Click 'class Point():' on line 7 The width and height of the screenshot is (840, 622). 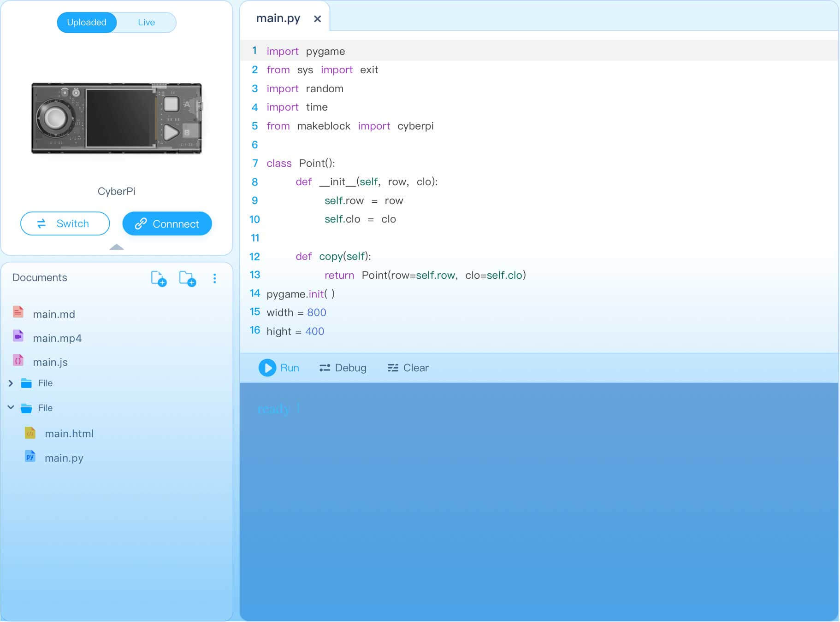301,163
